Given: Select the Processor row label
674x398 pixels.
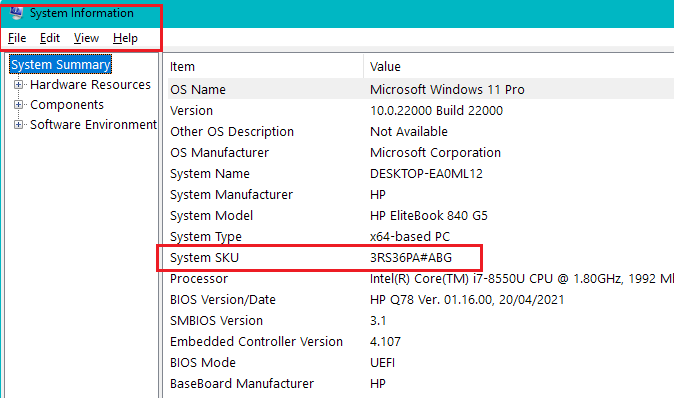Looking at the screenshot, I should pos(199,279).
